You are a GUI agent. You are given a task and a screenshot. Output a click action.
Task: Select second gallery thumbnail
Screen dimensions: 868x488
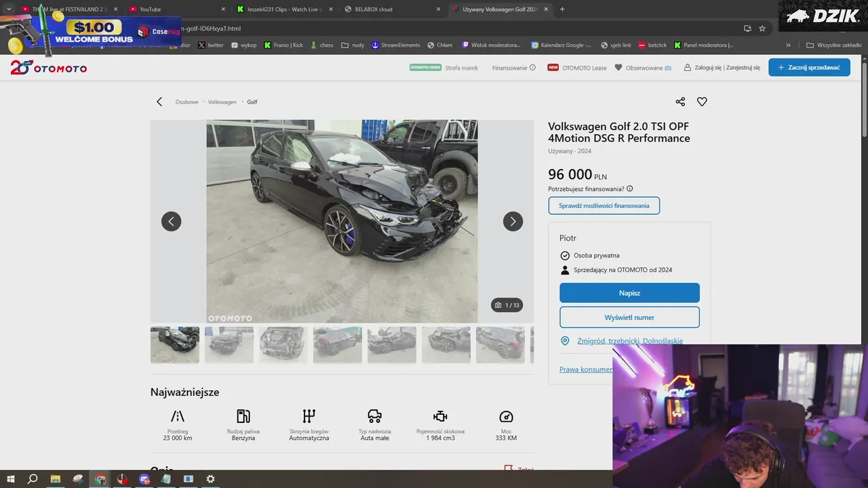click(x=229, y=345)
